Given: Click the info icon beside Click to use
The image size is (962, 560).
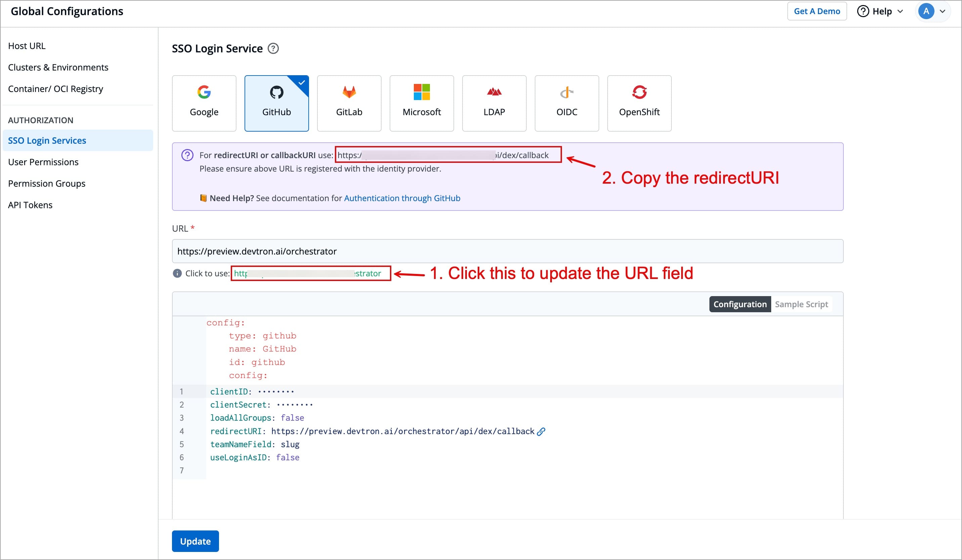Looking at the screenshot, I should click(177, 274).
